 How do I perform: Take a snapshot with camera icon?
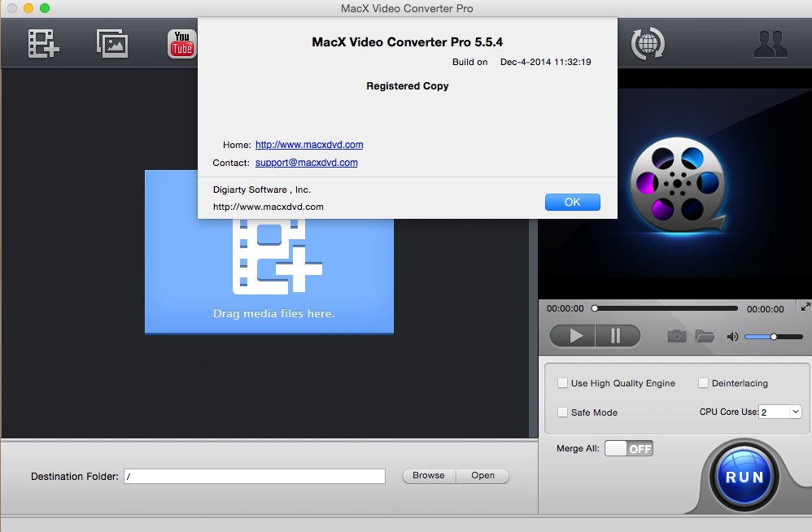[676, 337]
